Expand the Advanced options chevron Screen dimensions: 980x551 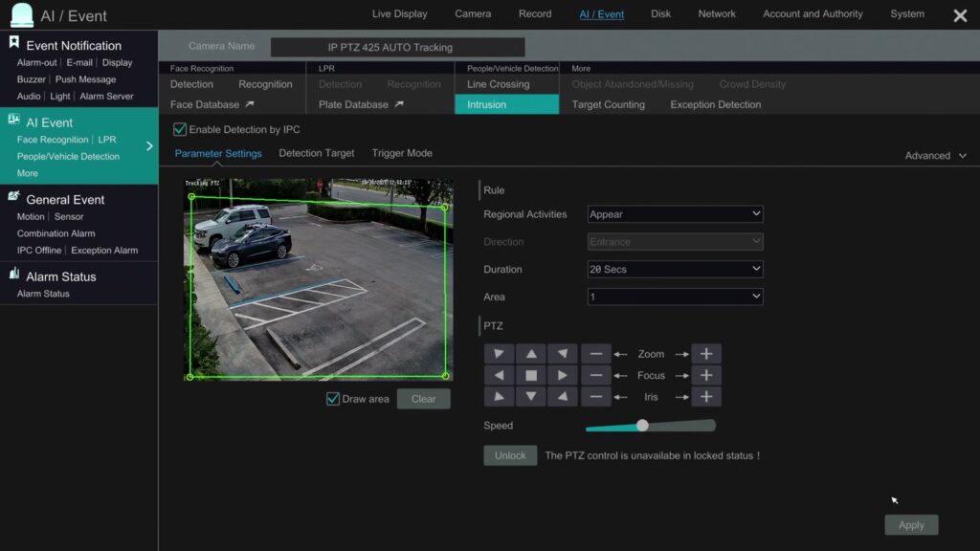[963, 156]
